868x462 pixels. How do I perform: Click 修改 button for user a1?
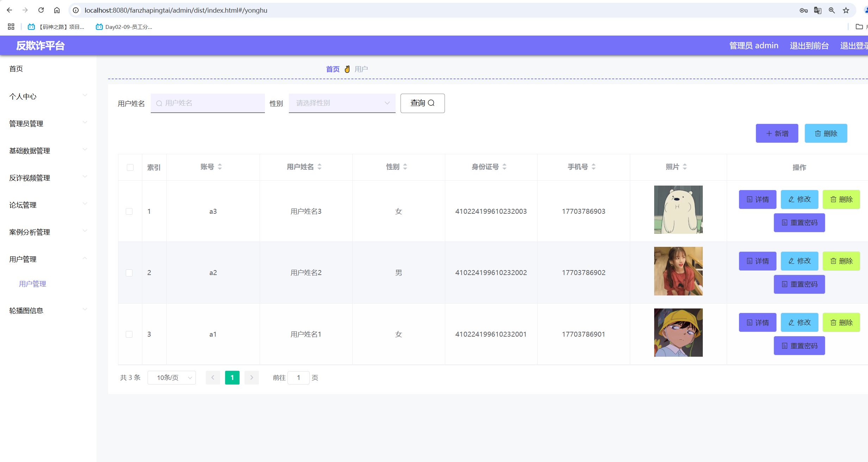799,323
